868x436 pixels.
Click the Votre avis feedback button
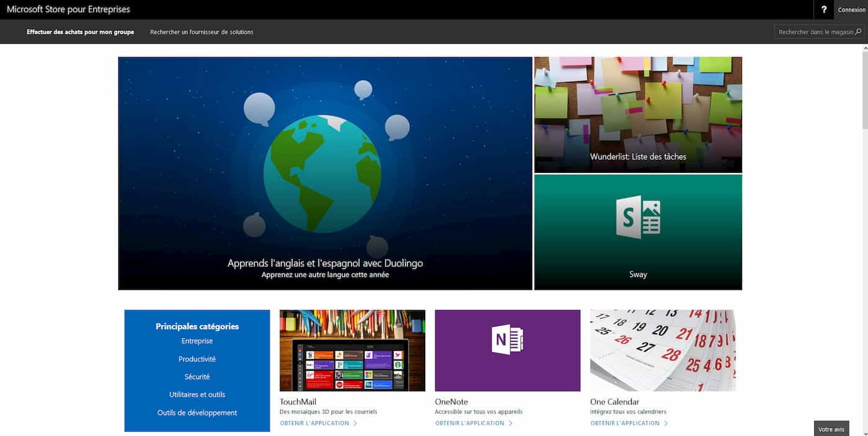coord(831,429)
